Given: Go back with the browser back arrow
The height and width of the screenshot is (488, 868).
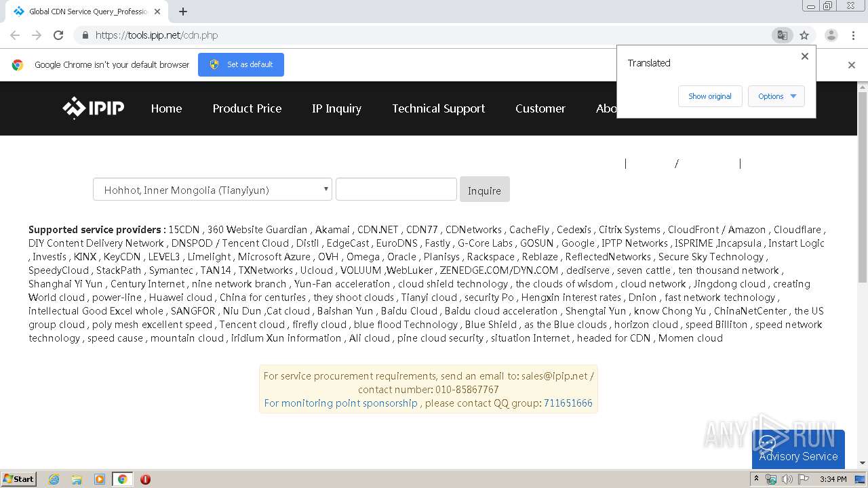Looking at the screenshot, I should (15, 35).
